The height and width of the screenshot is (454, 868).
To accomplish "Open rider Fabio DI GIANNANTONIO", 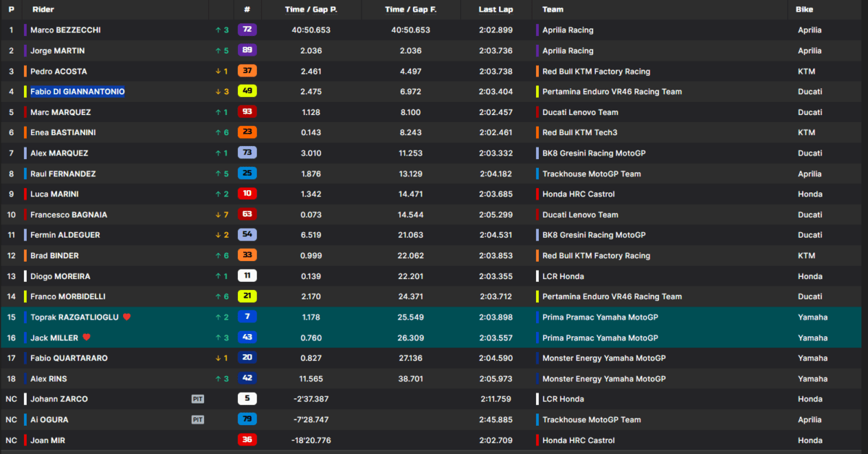I will point(77,92).
